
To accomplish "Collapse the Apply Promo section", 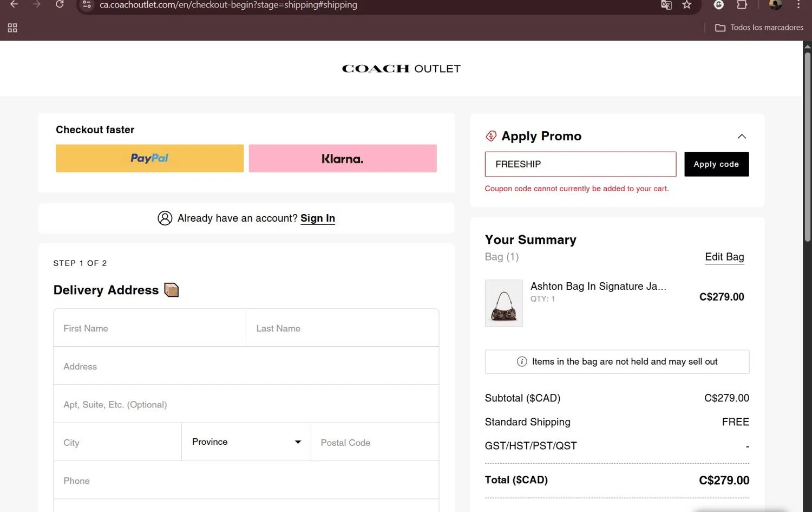I will [742, 137].
